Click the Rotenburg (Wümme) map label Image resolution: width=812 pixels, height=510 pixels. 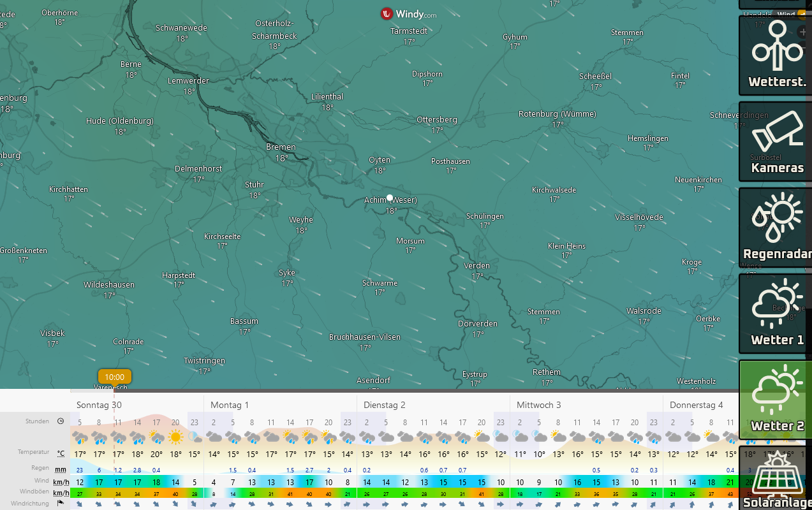557,114
